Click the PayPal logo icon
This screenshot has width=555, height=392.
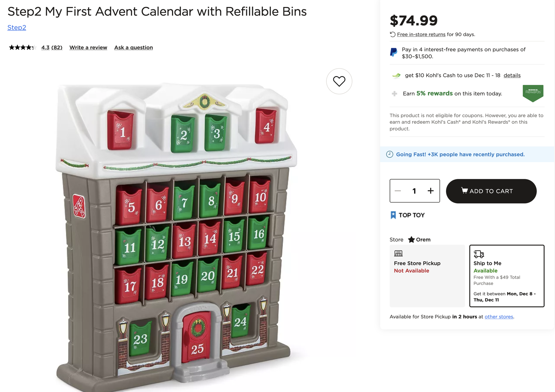pos(394,52)
